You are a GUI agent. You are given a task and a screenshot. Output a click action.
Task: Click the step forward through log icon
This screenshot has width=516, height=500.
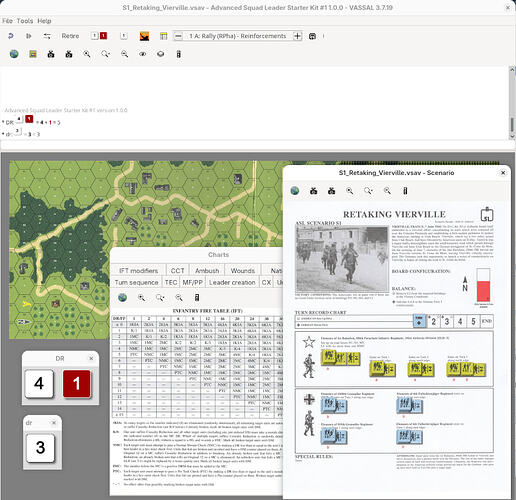(29, 36)
